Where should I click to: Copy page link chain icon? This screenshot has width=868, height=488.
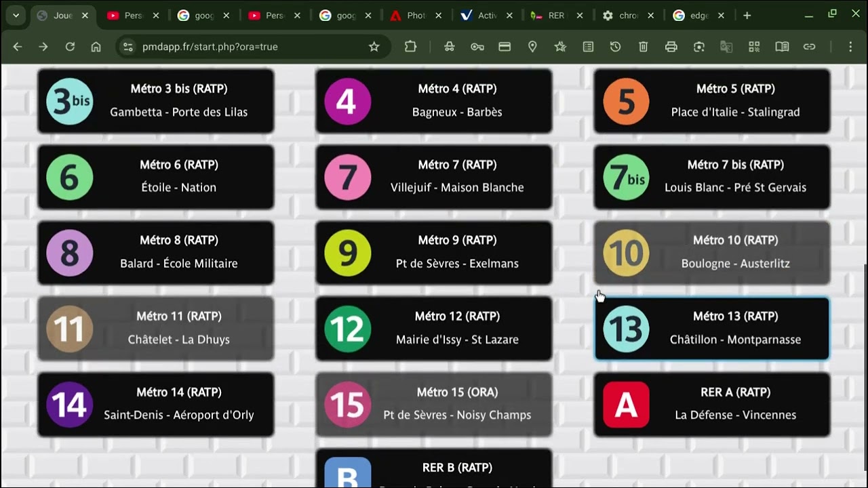(x=809, y=47)
